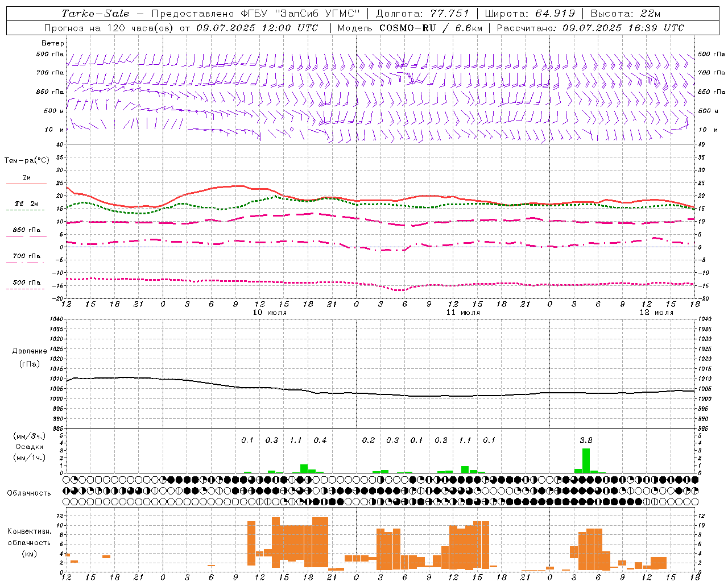Image resolution: width=728 pixels, height=582 pixels.
Task: Select the Давление pressure label
Action: [30, 351]
